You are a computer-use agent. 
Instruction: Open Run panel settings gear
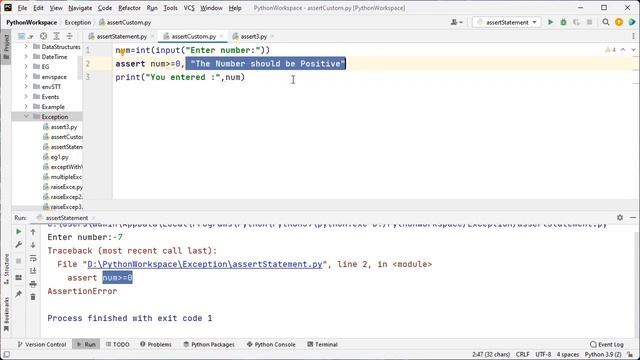point(620,218)
